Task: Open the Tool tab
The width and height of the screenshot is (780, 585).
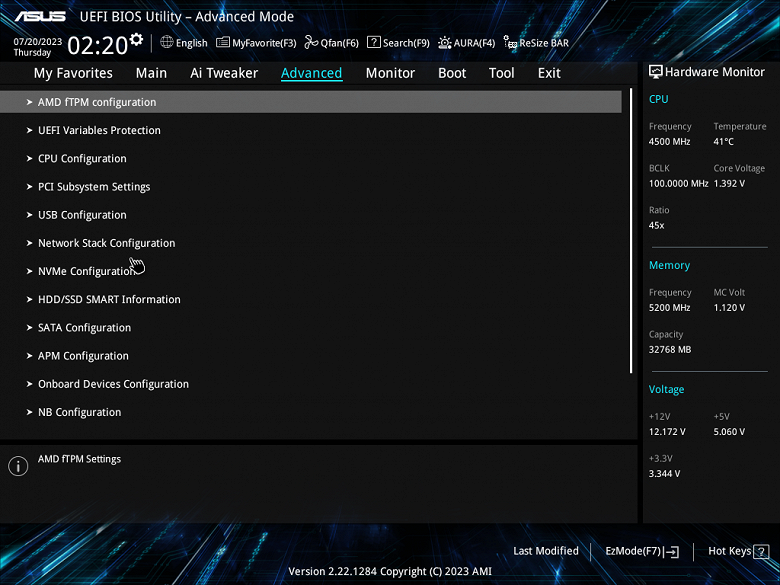Action: 501,73
